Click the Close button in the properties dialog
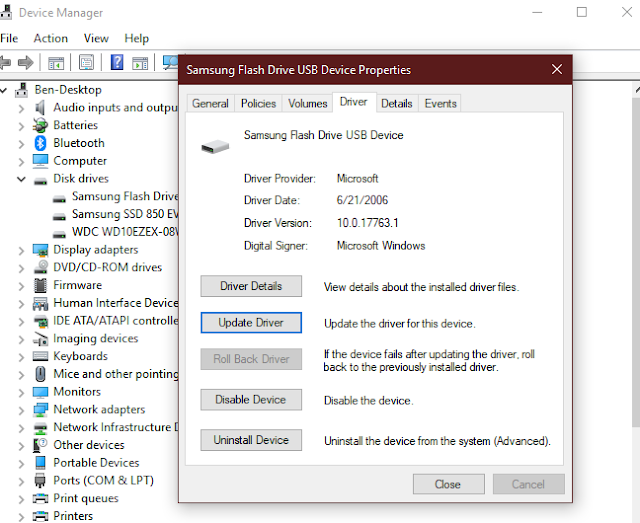Screen dimensions: 640x523 pyautogui.click(x=449, y=485)
